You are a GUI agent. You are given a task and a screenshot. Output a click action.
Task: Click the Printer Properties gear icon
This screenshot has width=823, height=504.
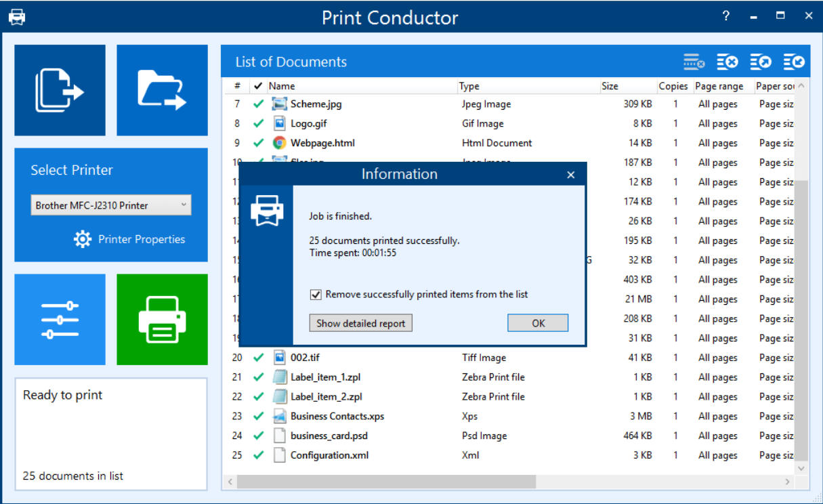83,239
